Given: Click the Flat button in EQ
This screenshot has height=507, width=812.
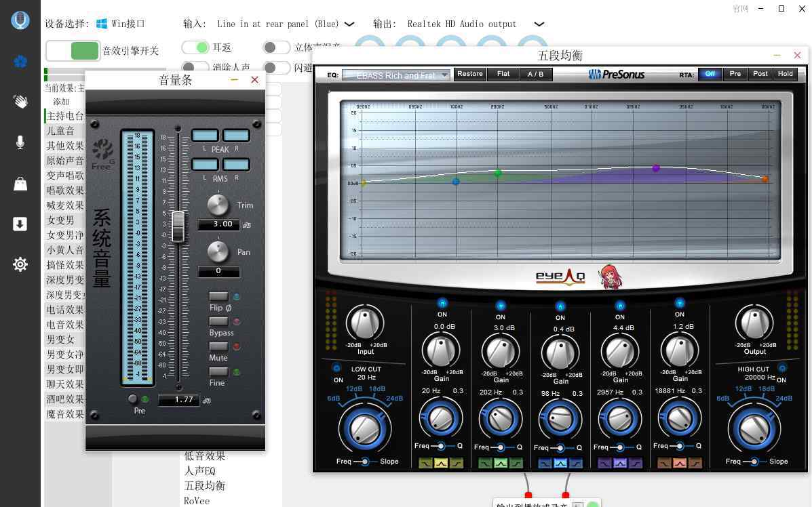Looking at the screenshot, I should 503,74.
